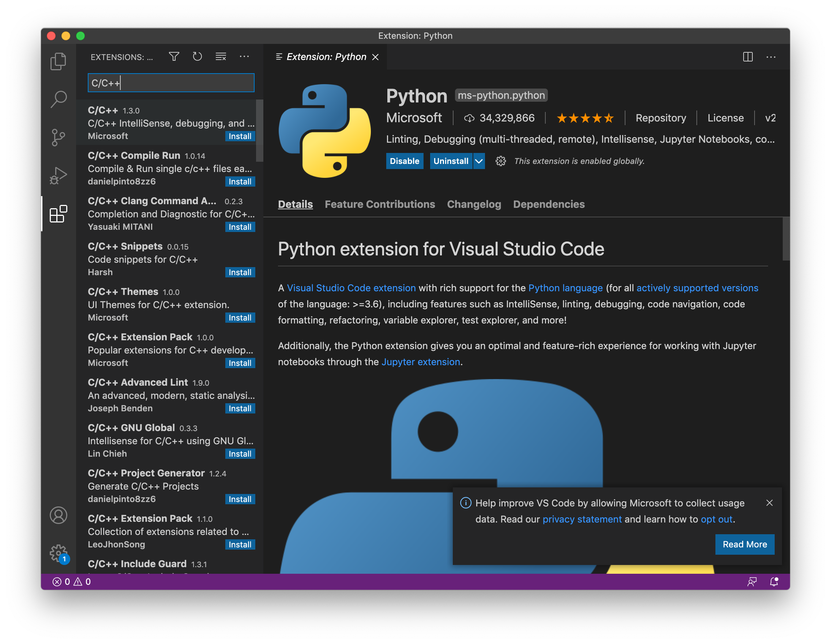Click the search input field

click(171, 82)
